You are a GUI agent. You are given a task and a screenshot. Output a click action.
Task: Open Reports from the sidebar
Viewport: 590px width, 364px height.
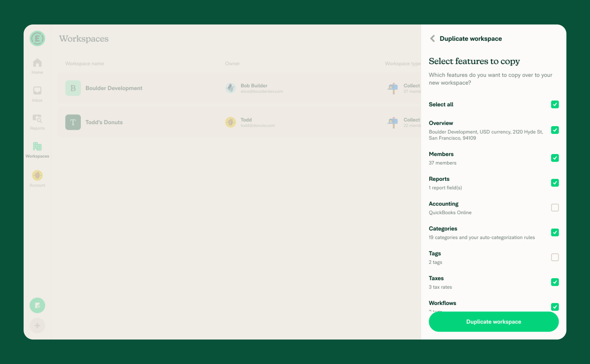click(x=37, y=122)
